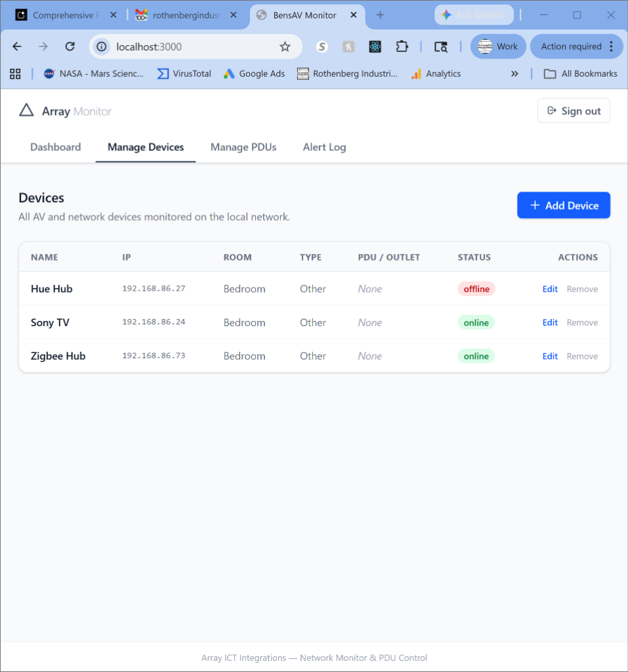The width and height of the screenshot is (628, 672).
Task: Close the Comprehensive tab
Action: pos(113,15)
